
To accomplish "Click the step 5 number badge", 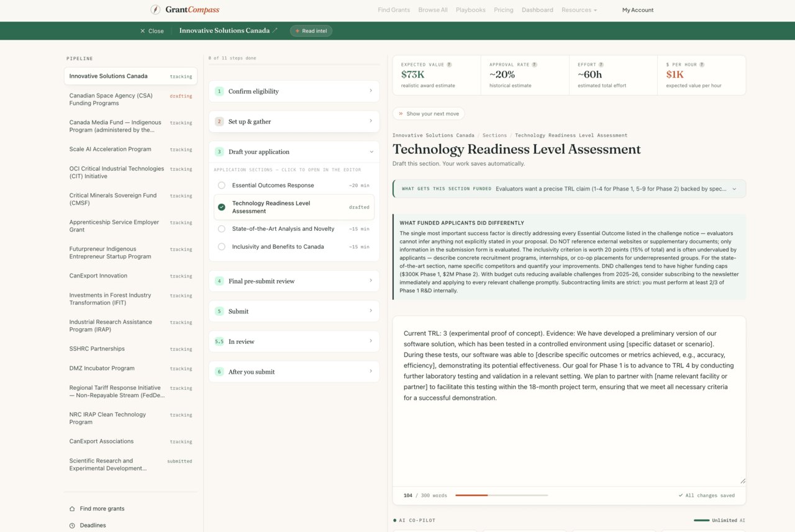I will point(219,311).
